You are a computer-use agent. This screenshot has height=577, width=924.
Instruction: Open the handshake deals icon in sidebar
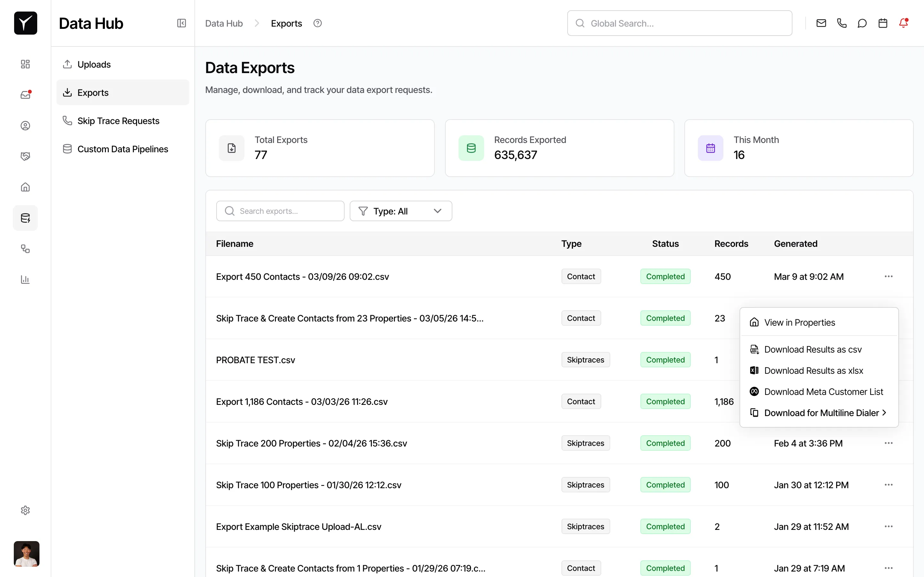[25, 156]
